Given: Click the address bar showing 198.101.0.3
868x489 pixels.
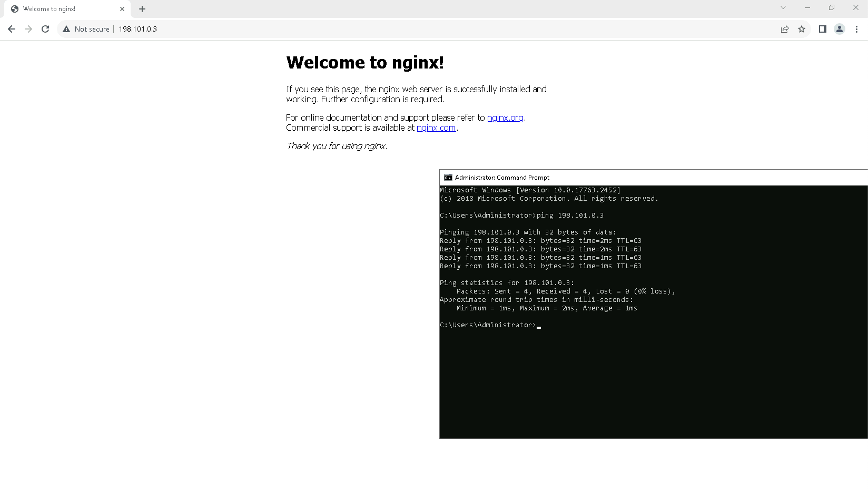Looking at the screenshot, I should [369, 29].
